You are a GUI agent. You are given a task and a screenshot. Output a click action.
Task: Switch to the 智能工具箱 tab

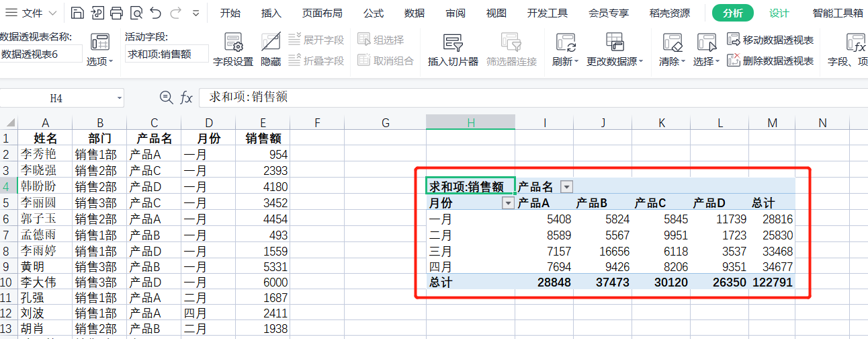pos(838,13)
